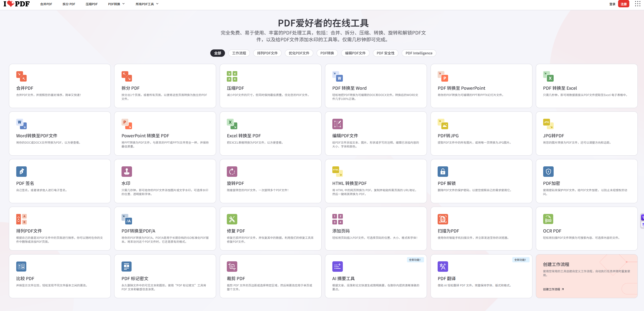The image size is (644, 311).
Task: Click the 登录 login link
Action: [x=612, y=4]
